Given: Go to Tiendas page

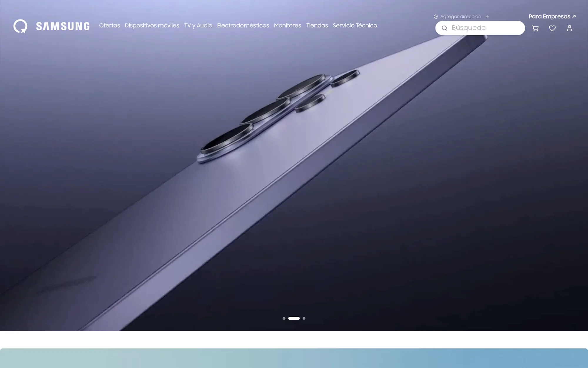Looking at the screenshot, I should tap(317, 26).
